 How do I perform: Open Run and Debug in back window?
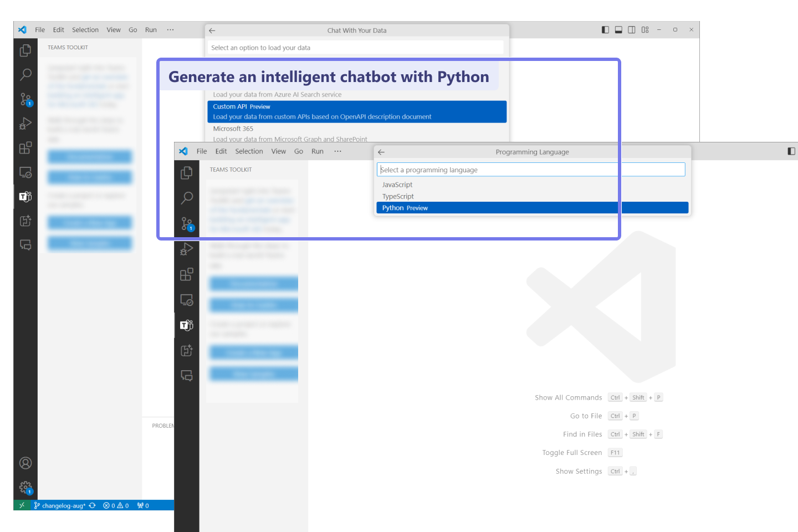(25, 124)
